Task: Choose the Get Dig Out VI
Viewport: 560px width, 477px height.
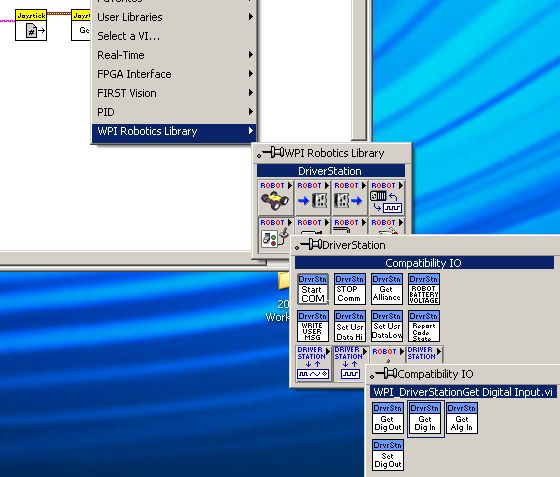Action: pyautogui.click(x=388, y=418)
